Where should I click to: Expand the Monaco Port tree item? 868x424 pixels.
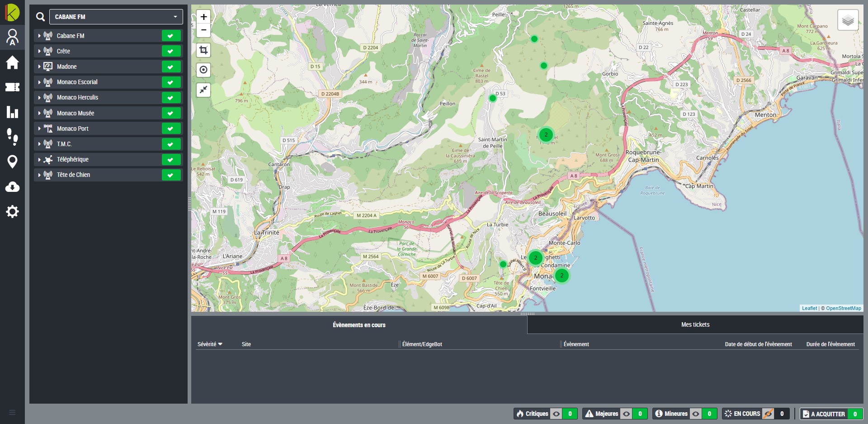pos(39,129)
